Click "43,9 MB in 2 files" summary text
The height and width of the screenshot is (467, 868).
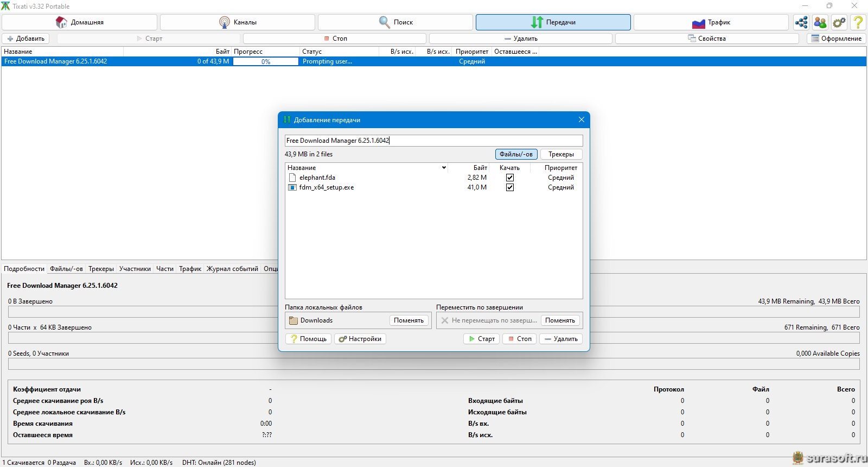coord(309,154)
